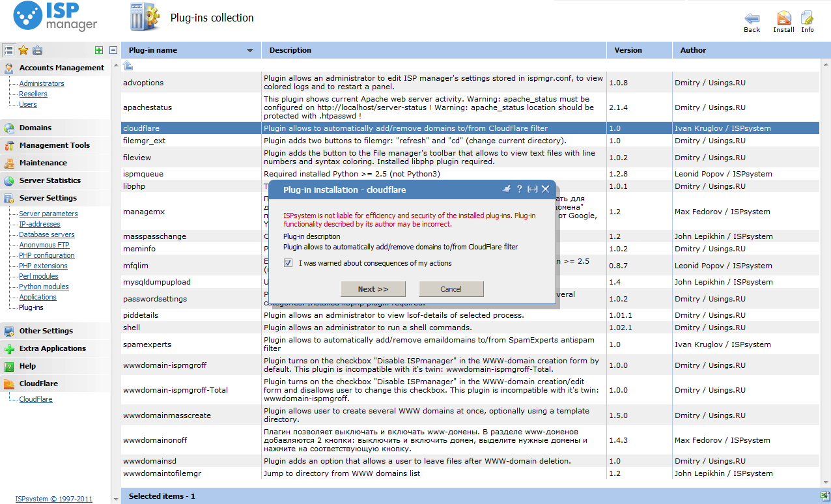Expand the Domains menu section

pyautogui.click(x=55, y=128)
